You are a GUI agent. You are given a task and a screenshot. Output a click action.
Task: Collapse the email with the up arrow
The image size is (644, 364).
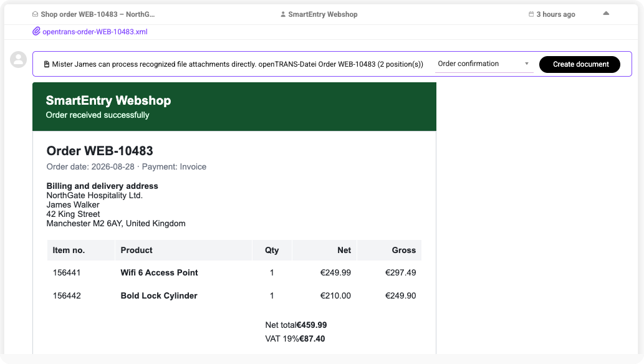[x=606, y=14]
